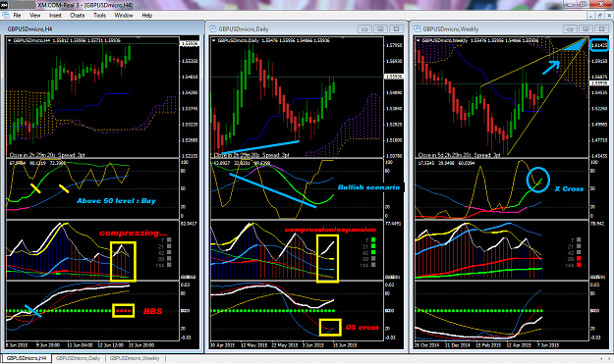The height and width of the screenshot is (364, 614).
Task: Click the Spread countdown text on H4 chart
Action: point(47,155)
